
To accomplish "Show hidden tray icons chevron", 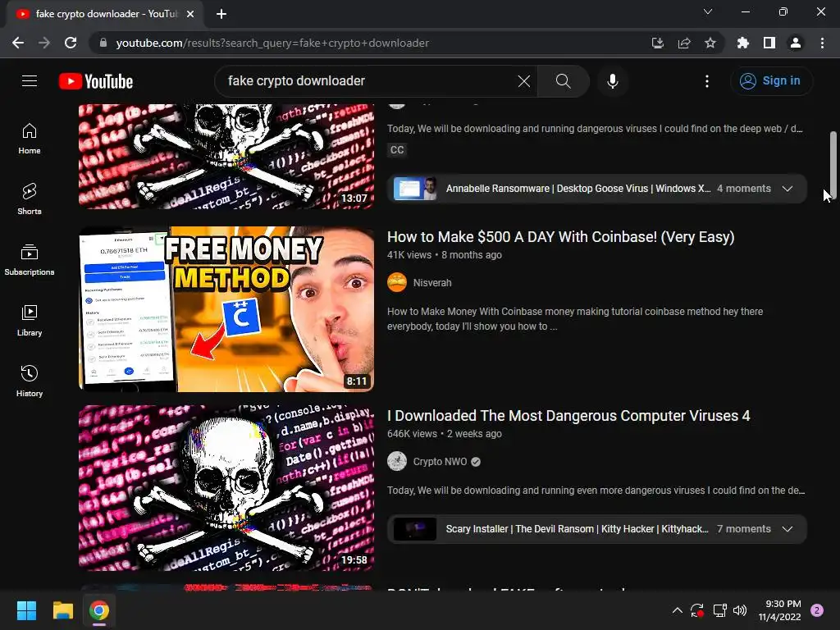I will tap(677, 610).
